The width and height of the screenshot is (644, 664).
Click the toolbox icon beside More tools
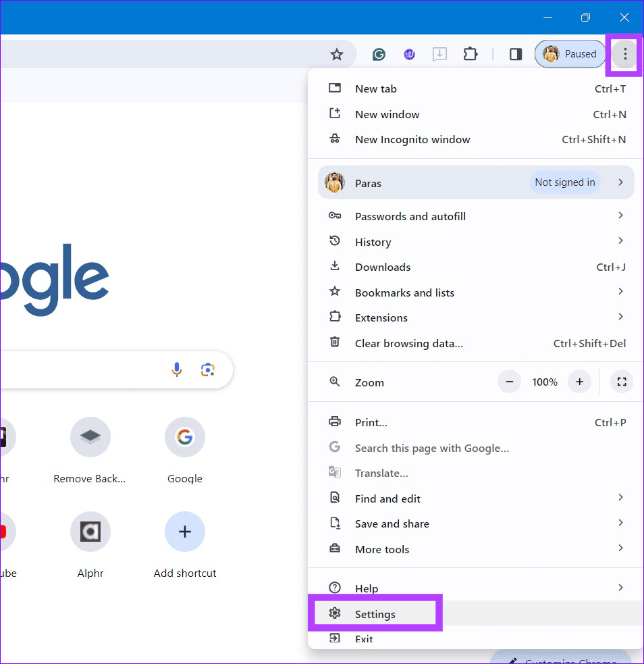coord(335,548)
